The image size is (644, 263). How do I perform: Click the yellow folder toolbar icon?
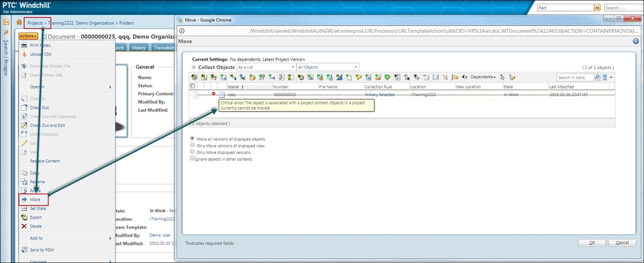(455, 77)
